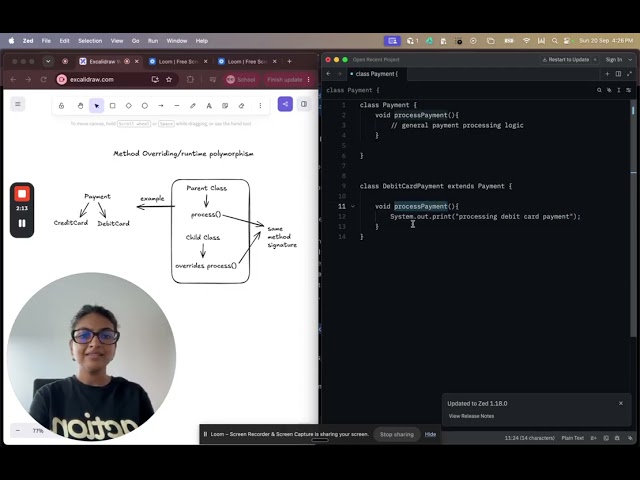Image resolution: width=640 pixels, height=480 pixels.
Task: Click Sign In in Zed
Action: (x=614, y=60)
